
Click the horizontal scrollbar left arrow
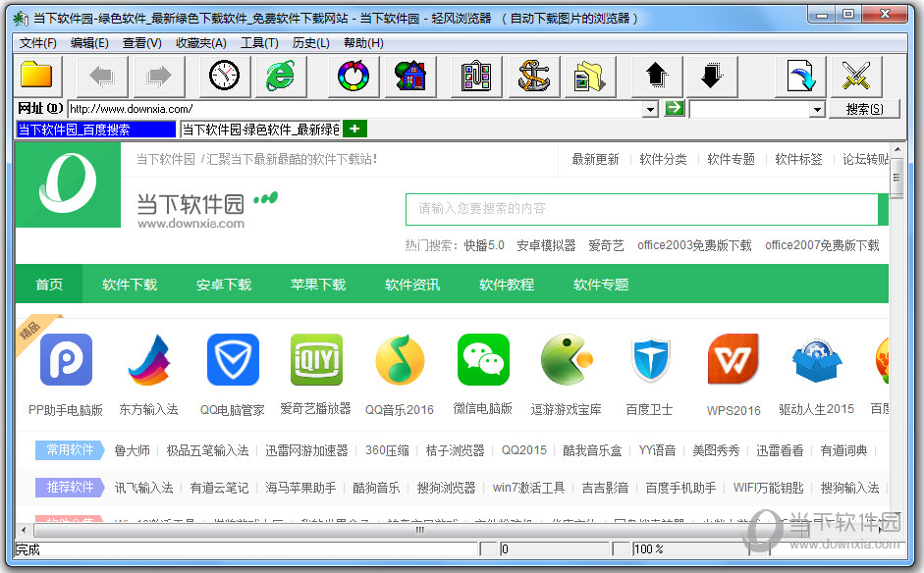click(x=23, y=530)
